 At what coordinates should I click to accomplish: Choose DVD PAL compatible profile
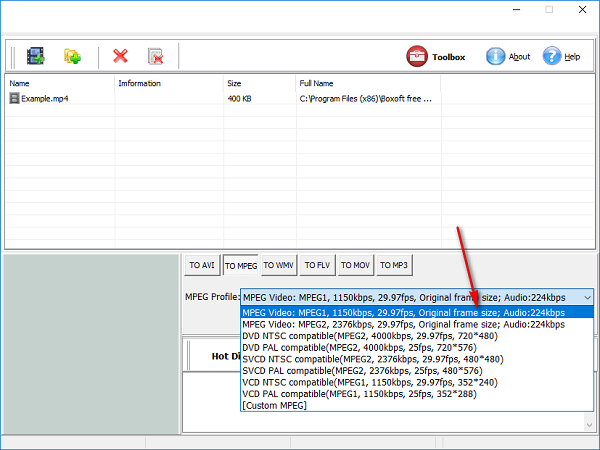coord(417,347)
